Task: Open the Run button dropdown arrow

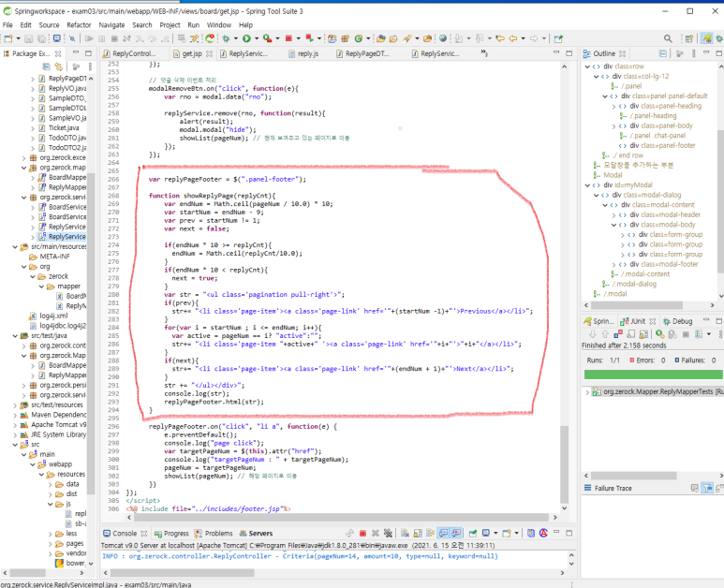Action: click(x=257, y=38)
